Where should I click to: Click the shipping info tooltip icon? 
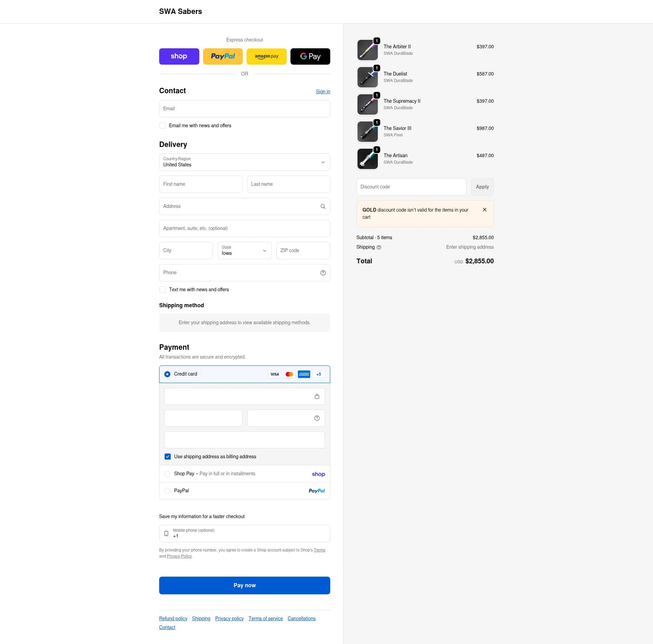click(x=379, y=247)
